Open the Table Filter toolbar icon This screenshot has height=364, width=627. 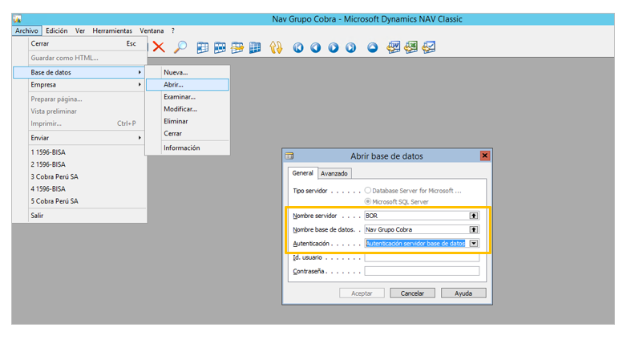coord(220,47)
